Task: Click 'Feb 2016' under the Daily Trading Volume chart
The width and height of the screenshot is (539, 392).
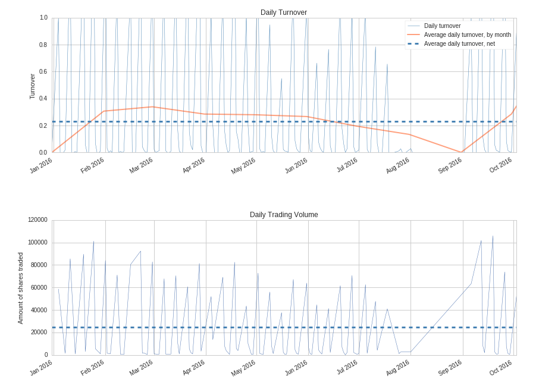Action: click(x=92, y=368)
